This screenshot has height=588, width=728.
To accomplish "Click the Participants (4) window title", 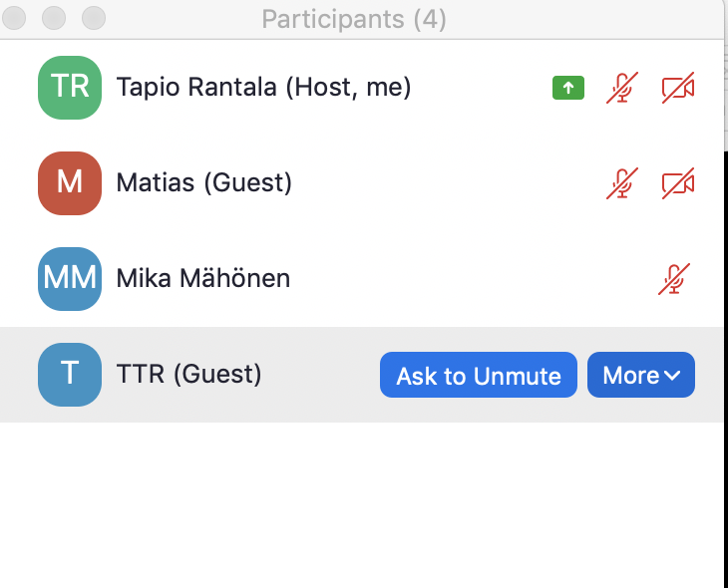I will 354,19.
